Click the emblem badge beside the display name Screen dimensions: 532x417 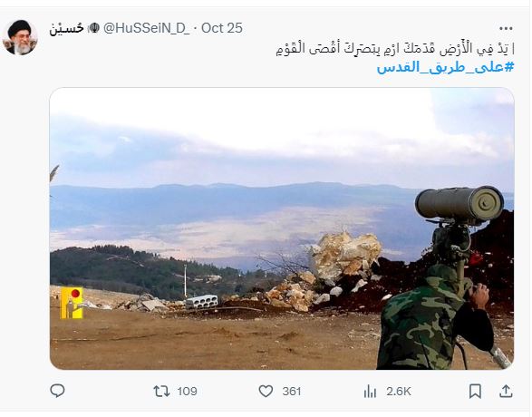[x=93, y=28]
